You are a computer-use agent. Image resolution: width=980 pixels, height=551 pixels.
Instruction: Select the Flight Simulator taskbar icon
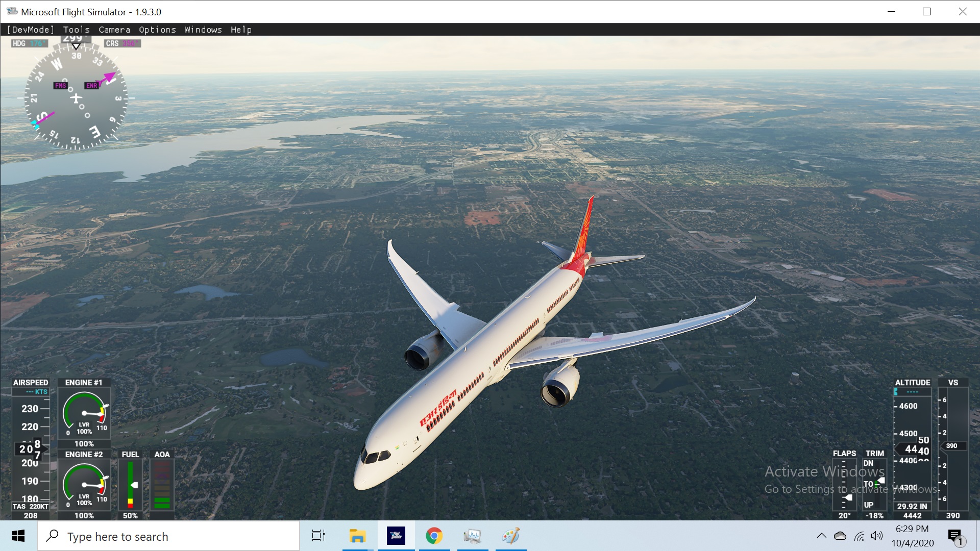click(396, 536)
